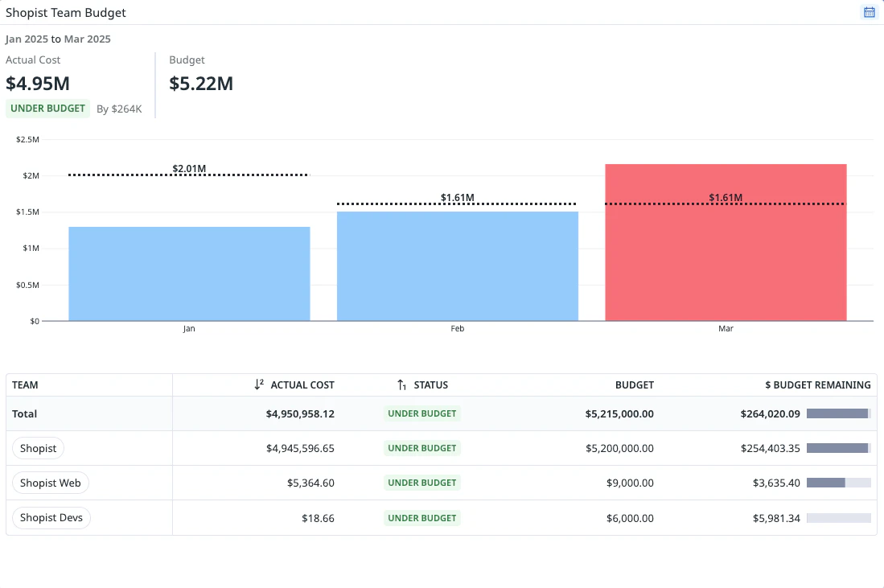Click the $1.61M February budget line label

[457, 197]
